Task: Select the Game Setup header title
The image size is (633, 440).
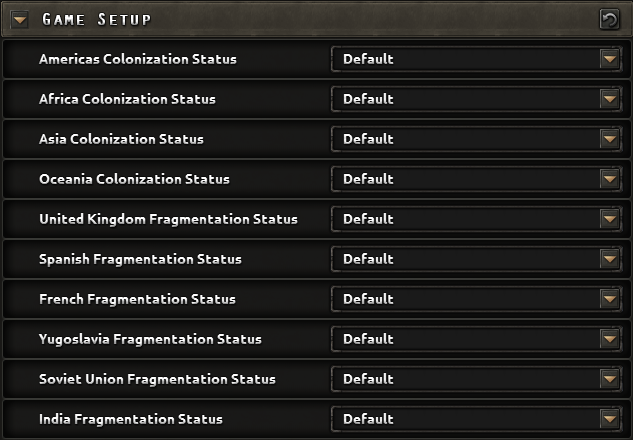Action: tap(97, 19)
